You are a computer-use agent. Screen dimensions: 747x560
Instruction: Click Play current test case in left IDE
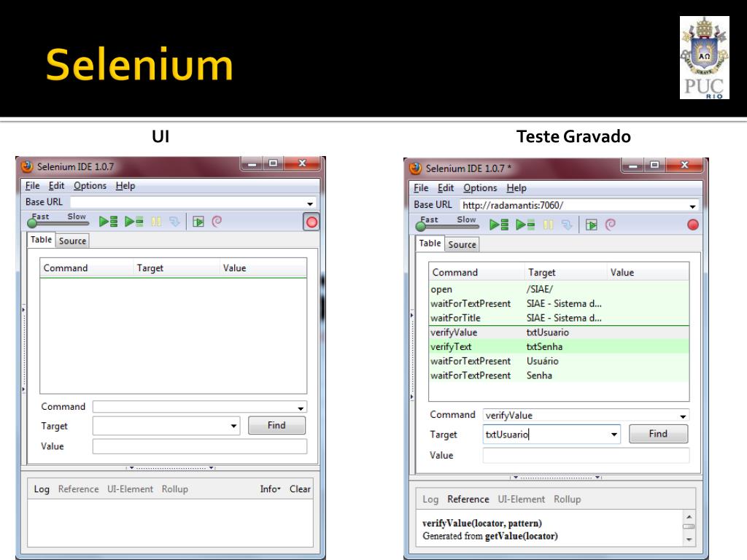pyautogui.click(x=134, y=222)
